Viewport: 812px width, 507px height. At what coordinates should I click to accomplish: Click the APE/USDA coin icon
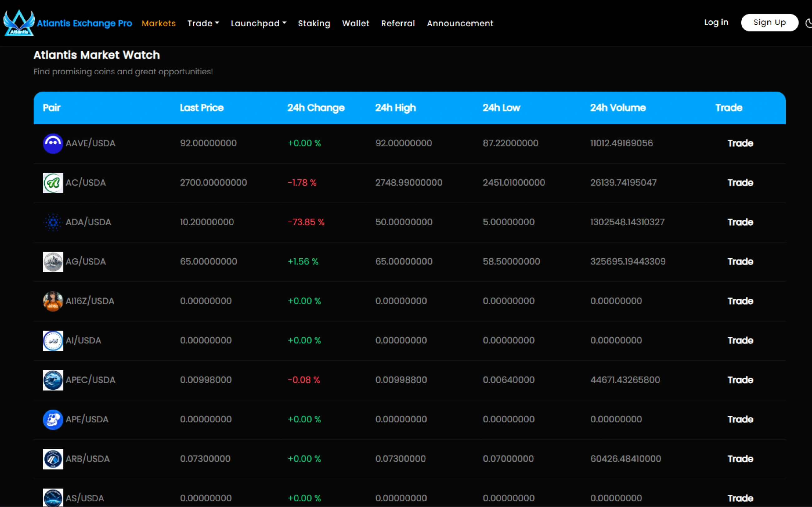coord(53,420)
